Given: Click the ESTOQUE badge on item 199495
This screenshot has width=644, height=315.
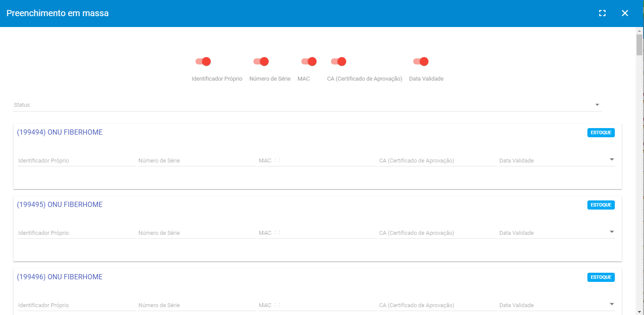Looking at the screenshot, I should click(601, 205).
